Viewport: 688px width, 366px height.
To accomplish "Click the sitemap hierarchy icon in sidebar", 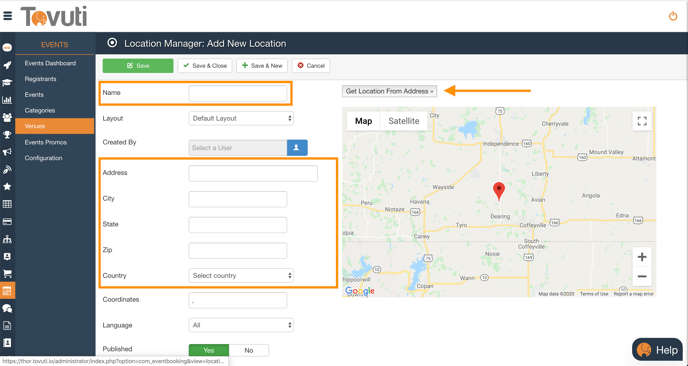I will pos(7,239).
